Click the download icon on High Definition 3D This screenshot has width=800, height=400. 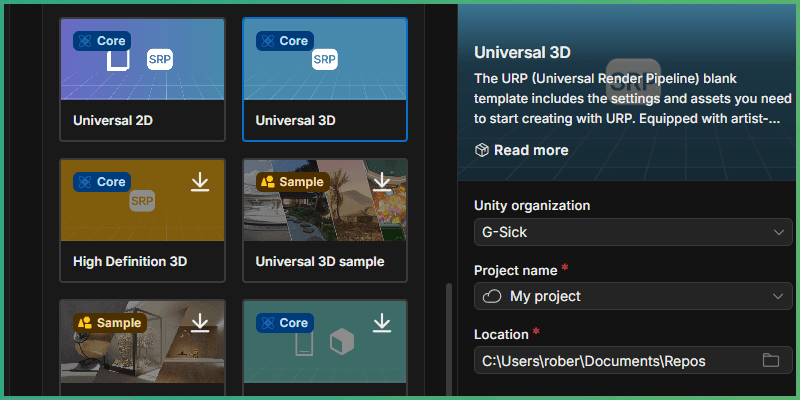pyautogui.click(x=200, y=181)
